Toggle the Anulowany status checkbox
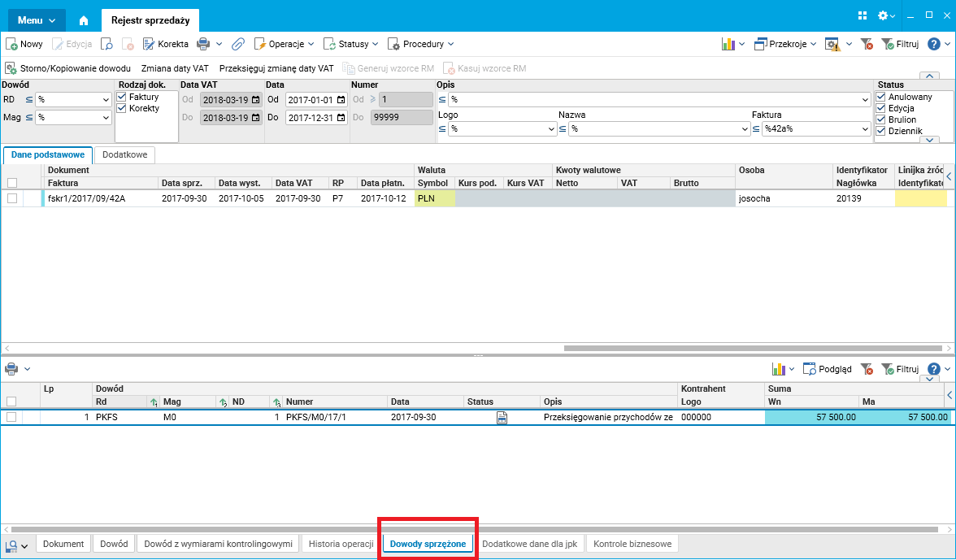Image resolution: width=956 pixels, height=560 pixels. click(x=880, y=97)
